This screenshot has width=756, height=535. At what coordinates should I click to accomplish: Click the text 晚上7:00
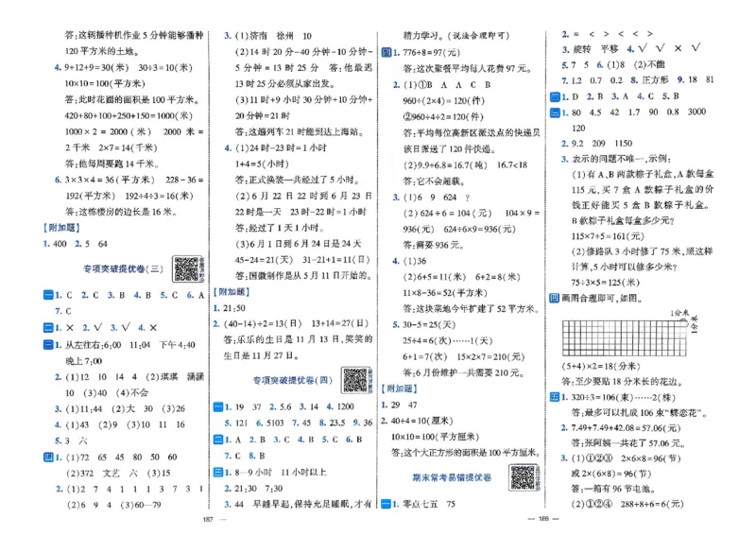[83, 361]
